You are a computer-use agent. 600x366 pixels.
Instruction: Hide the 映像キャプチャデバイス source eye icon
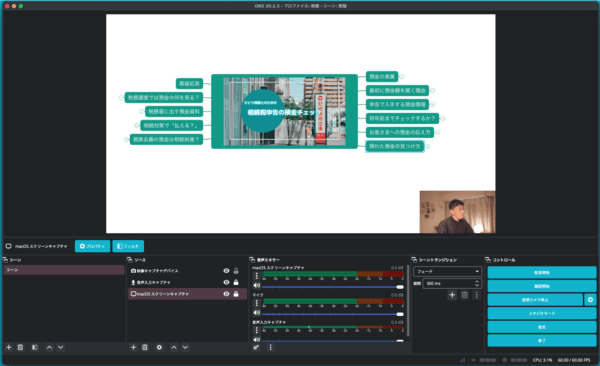[x=226, y=271]
